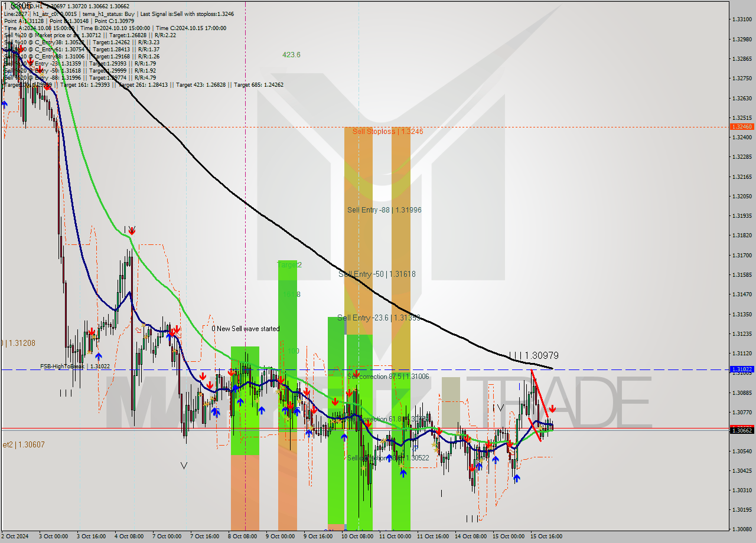Viewport: 756px width, 543px height.
Task: Click the red 1.32460 stoploss price tag
Action: 741,127
